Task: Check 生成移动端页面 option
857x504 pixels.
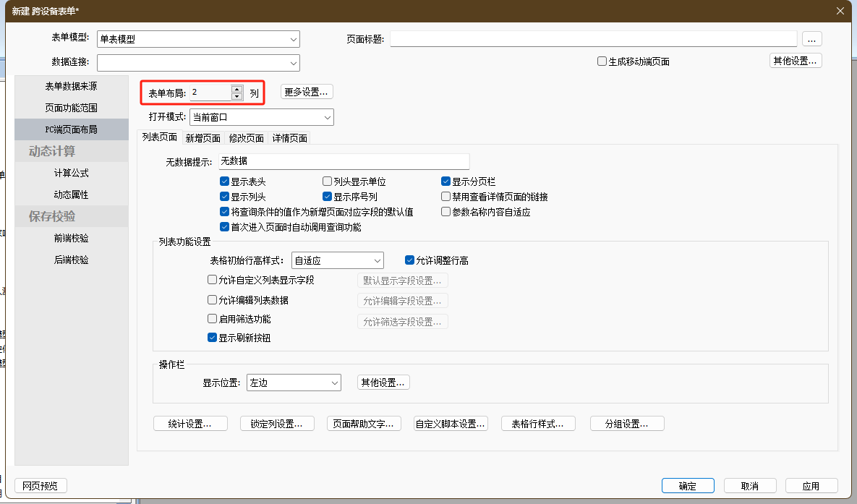Action: (x=602, y=61)
